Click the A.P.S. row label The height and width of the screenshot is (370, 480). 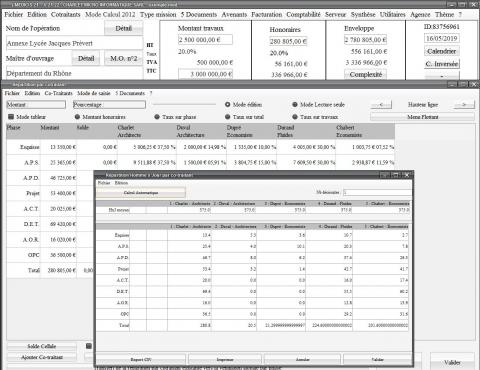[31, 162]
